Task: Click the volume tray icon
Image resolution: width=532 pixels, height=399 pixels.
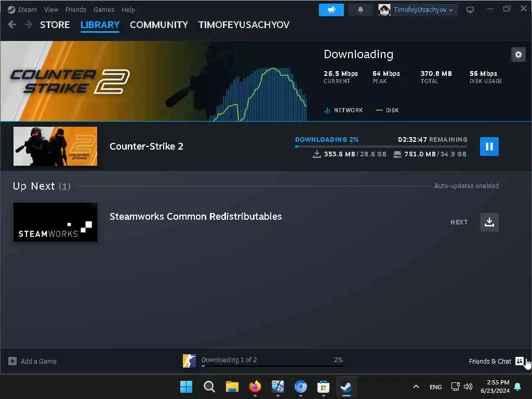Action: coord(468,387)
